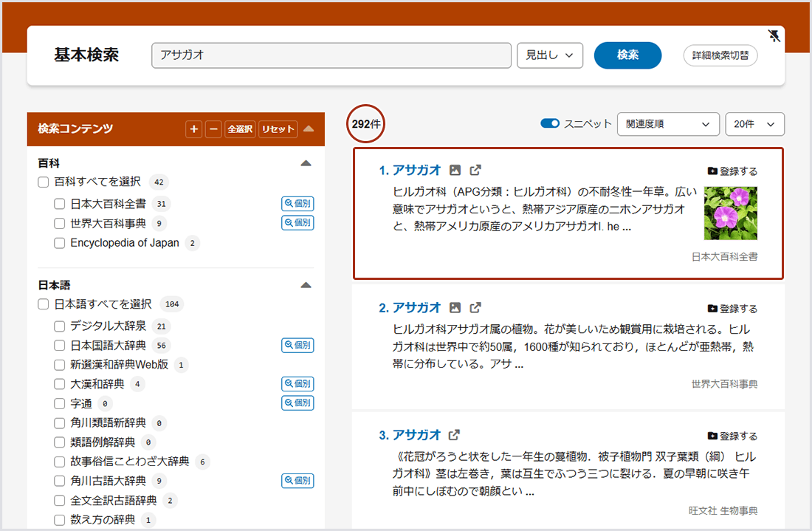Collapse the 検索コンテンツ panel with header triangle

309,129
